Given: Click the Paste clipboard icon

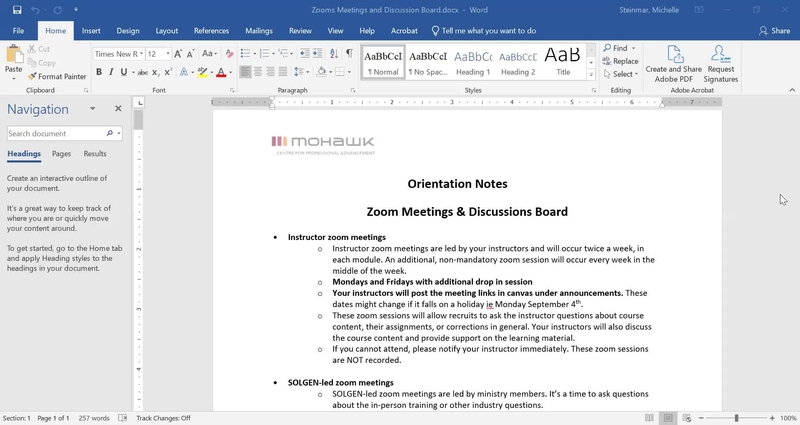Looking at the screenshot, I should click(14, 55).
